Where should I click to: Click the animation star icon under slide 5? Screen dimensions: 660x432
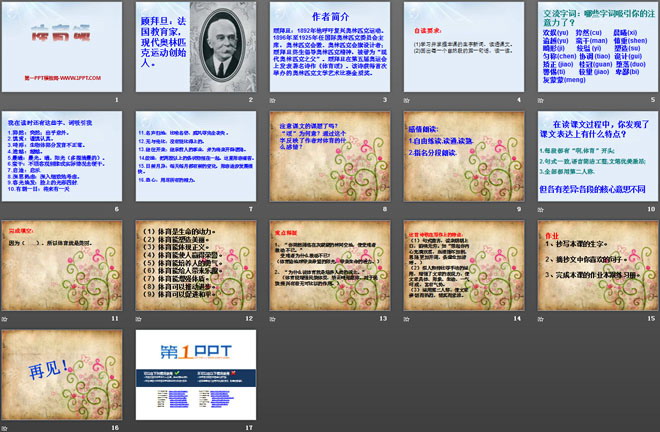[x=540, y=101]
